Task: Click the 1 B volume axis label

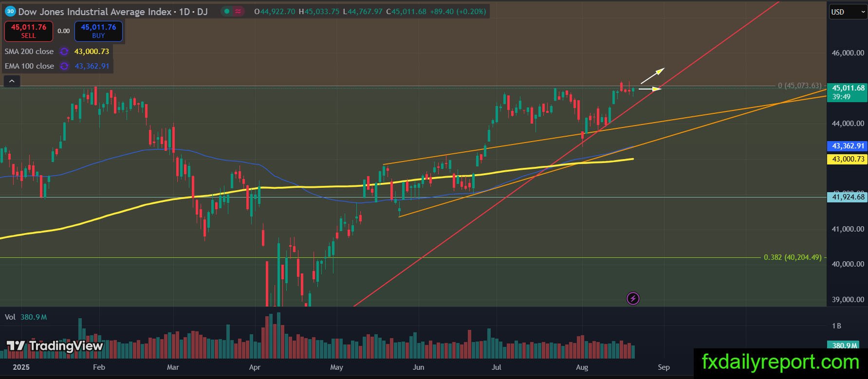Action: point(836,326)
